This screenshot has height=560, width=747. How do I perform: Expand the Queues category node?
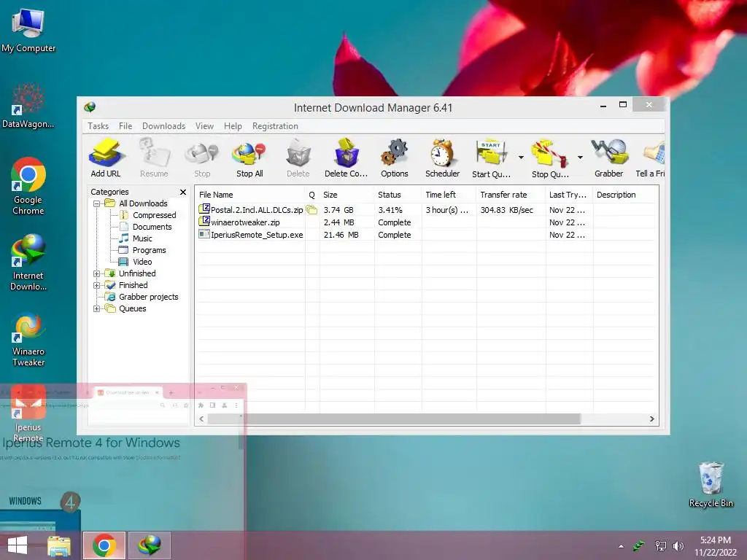[x=97, y=308]
